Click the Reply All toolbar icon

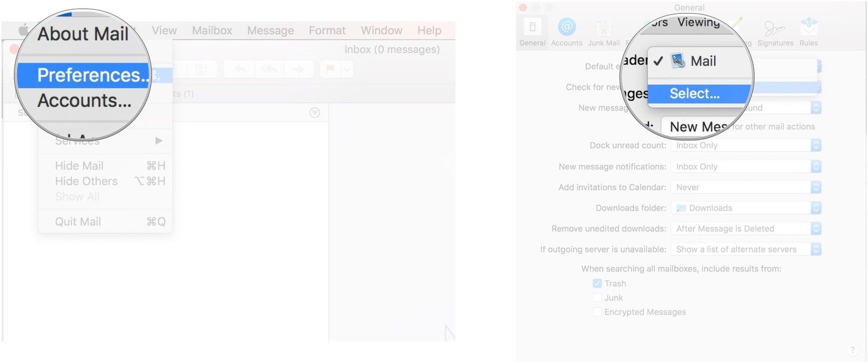269,69
